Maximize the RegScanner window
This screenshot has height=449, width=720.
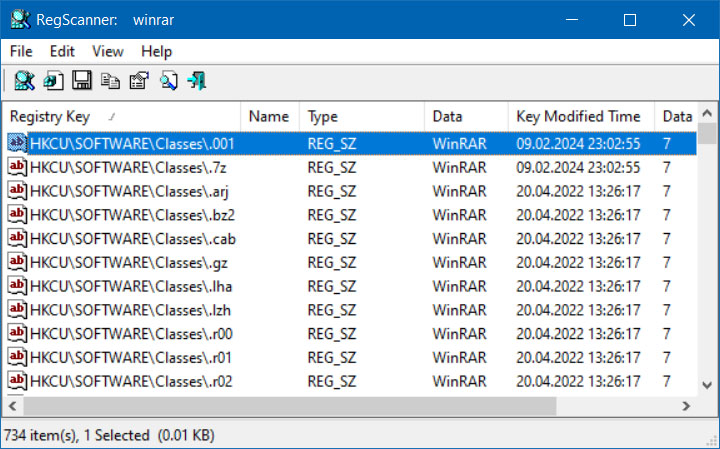point(630,20)
